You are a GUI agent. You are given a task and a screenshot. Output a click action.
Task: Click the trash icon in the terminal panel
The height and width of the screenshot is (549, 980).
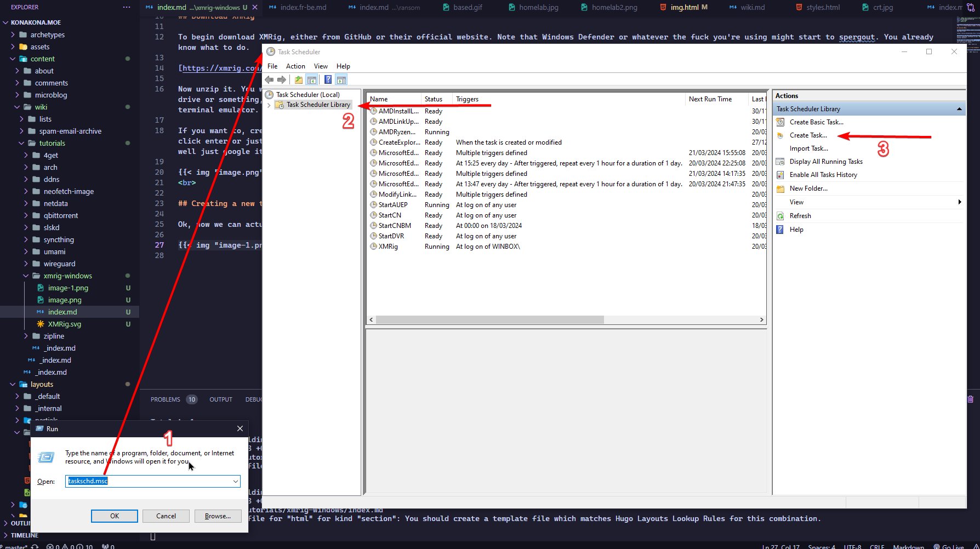pyautogui.click(x=970, y=399)
